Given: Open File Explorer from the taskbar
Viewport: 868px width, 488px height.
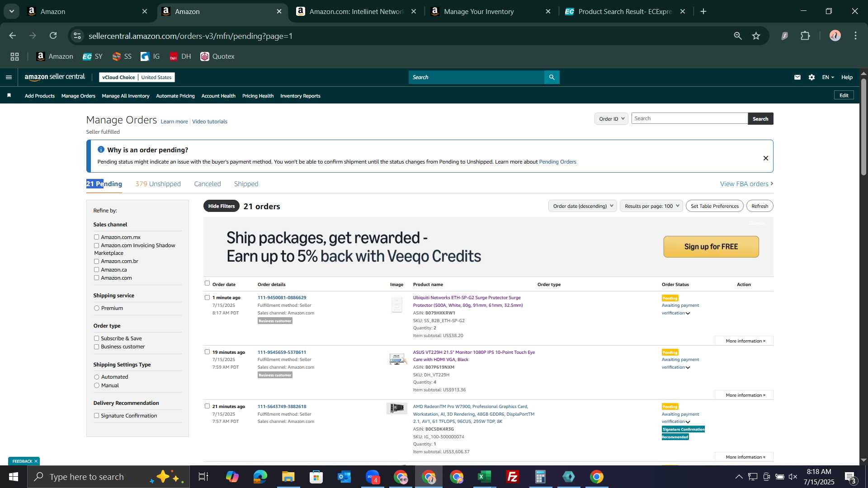Looking at the screenshot, I should pos(288,477).
